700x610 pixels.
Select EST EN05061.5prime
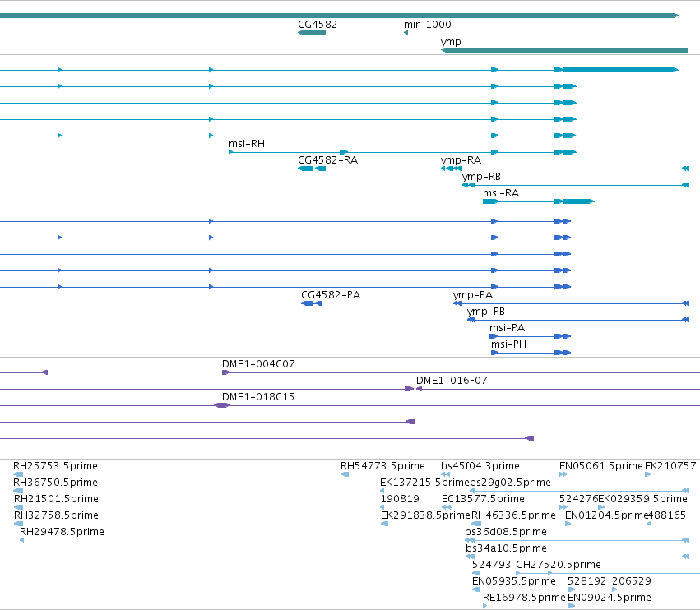click(601, 466)
